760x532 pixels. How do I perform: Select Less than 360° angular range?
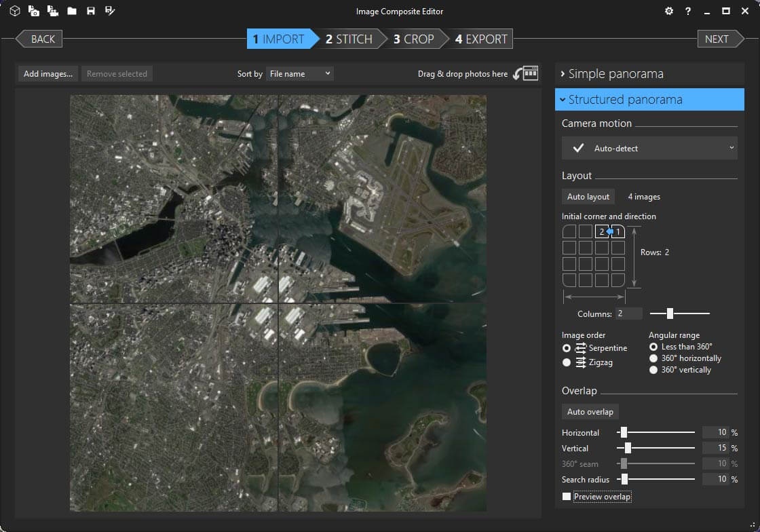click(x=653, y=347)
